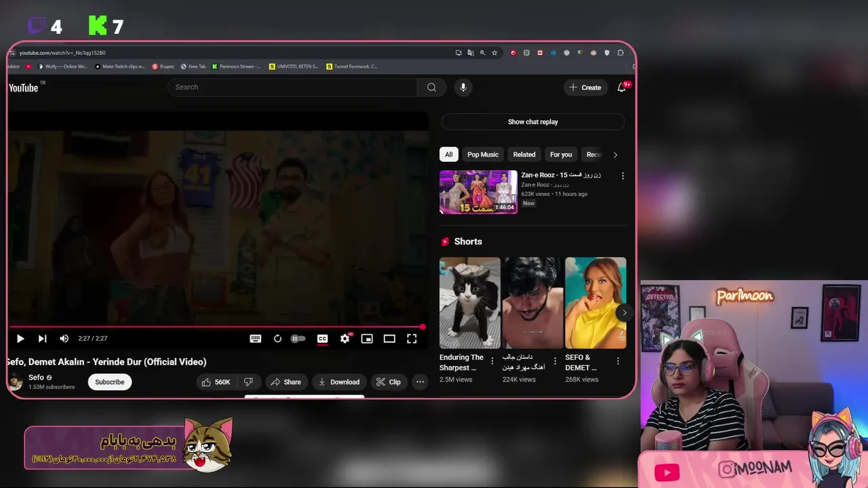Click the red video progress bar
The width and height of the screenshot is (868, 488).
pos(217,327)
